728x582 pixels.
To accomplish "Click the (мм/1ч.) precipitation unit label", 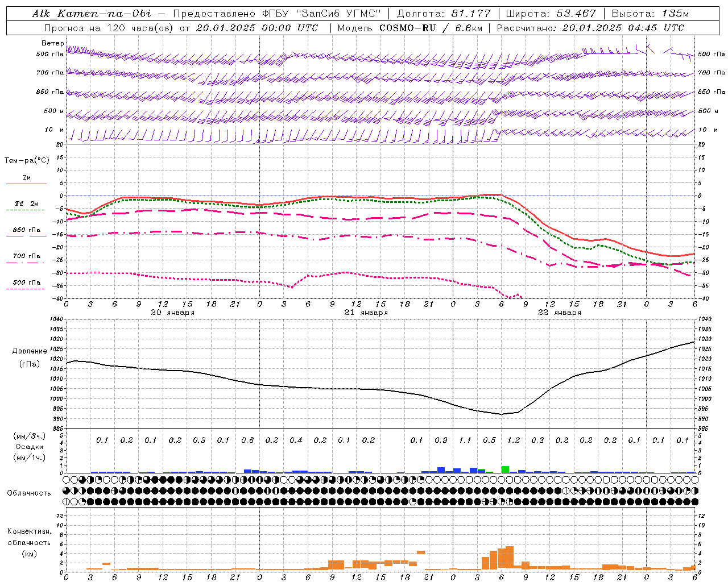I will pyautogui.click(x=30, y=458).
